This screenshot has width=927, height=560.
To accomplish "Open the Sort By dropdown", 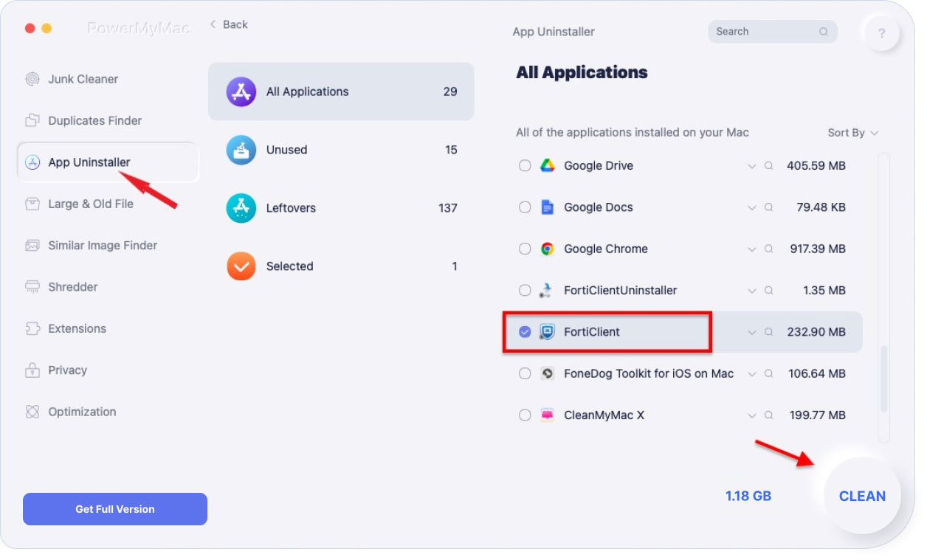I will click(853, 133).
